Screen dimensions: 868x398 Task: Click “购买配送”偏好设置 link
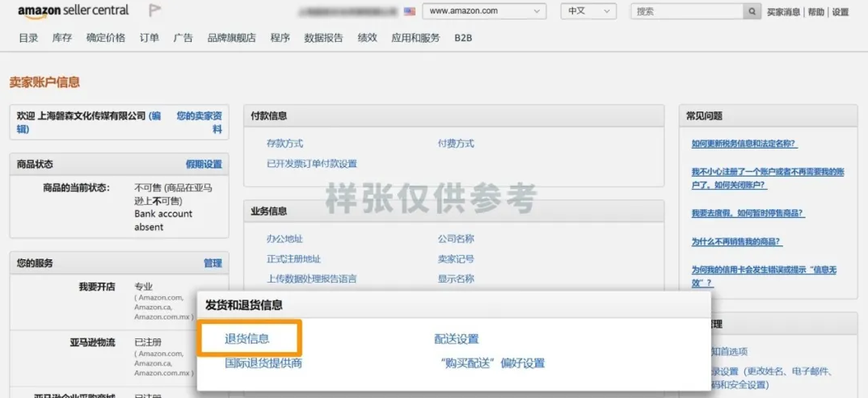[493, 363]
